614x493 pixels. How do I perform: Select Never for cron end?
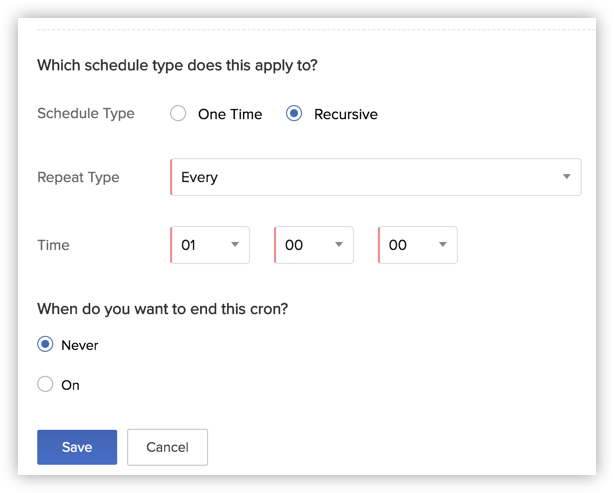click(x=45, y=345)
